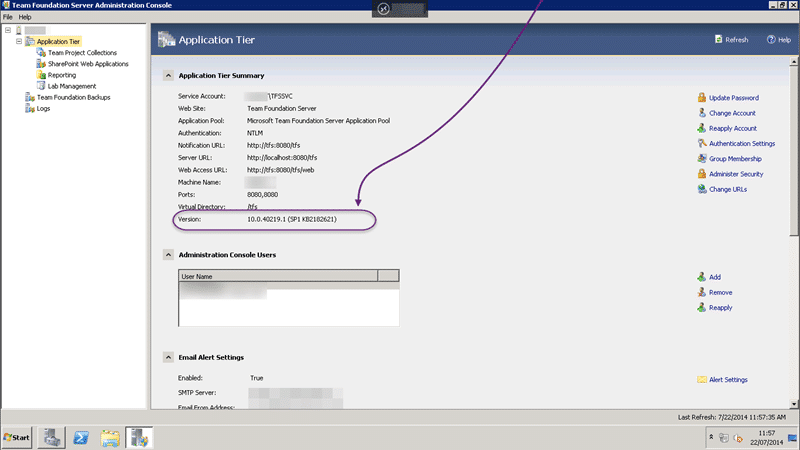Open Authentication Settings
The width and height of the screenshot is (800, 450).
tap(742, 144)
